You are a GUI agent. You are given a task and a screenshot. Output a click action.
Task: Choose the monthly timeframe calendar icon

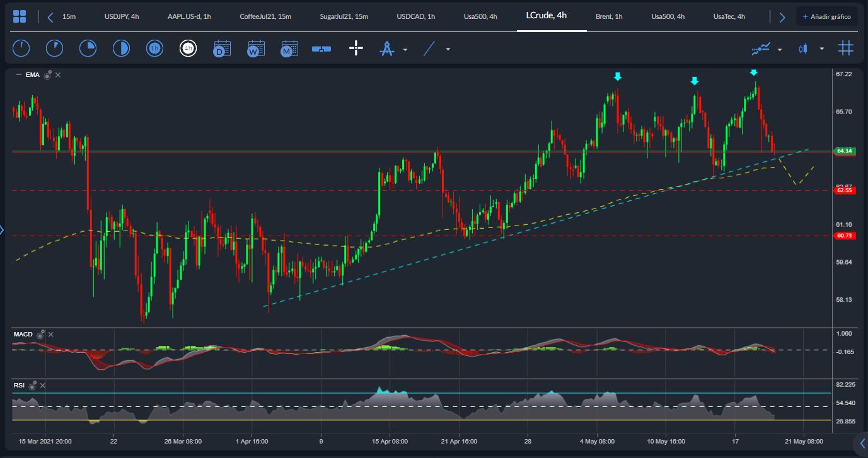coord(289,49)
